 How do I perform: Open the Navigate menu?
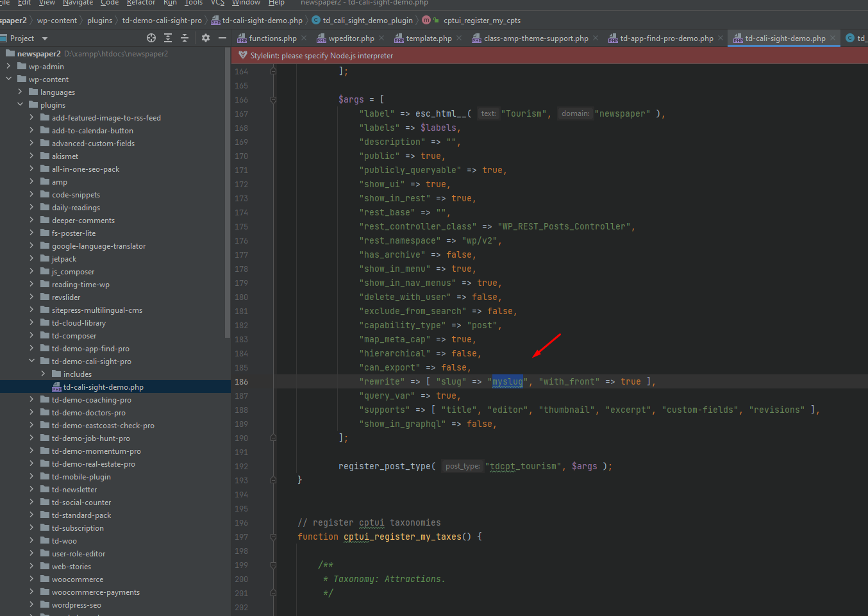78,3
